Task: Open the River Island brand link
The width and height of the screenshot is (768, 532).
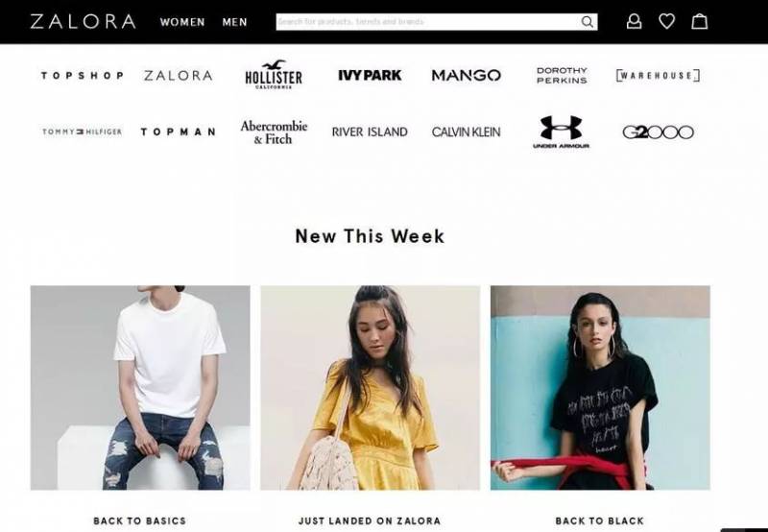Action: (x=370, y=132)
